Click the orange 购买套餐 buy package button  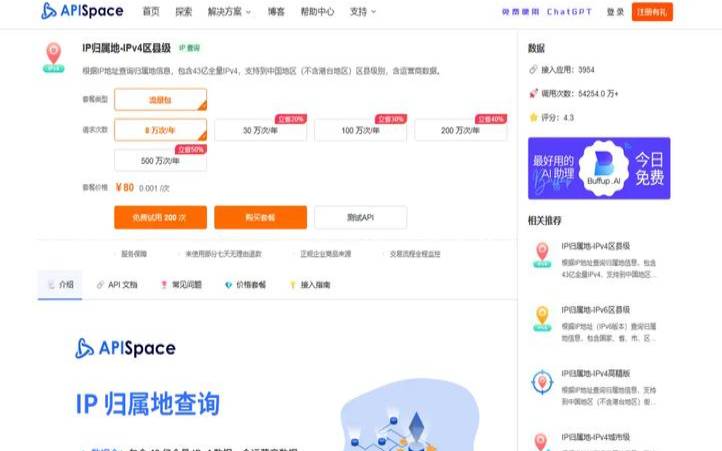[260, 217]
